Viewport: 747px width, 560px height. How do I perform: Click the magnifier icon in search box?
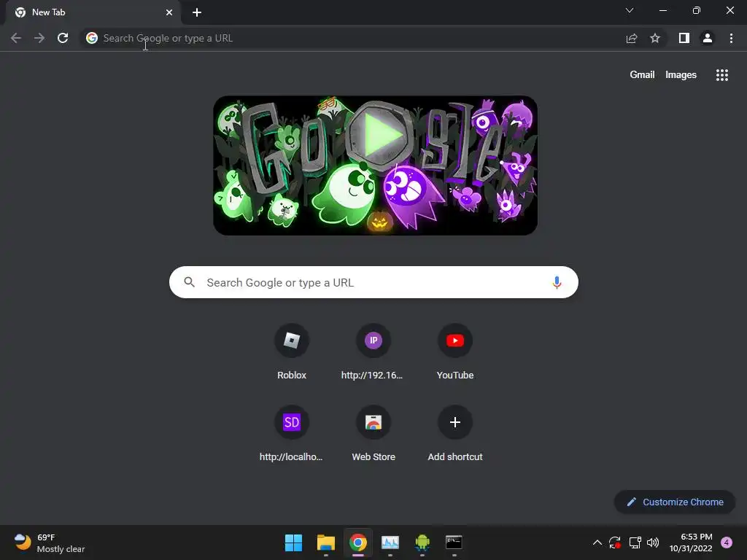click(x=189, y=282)
